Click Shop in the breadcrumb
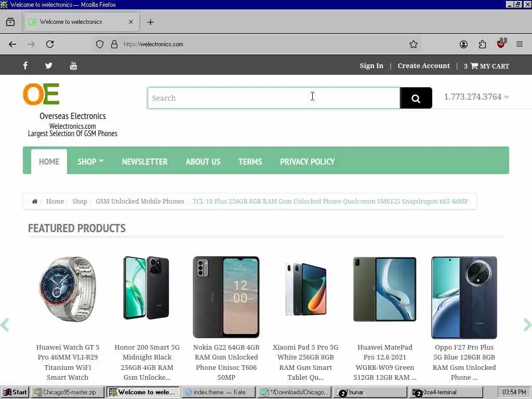Screen dimensions: 532x399 pyautogui.click(x=79, y=202)
